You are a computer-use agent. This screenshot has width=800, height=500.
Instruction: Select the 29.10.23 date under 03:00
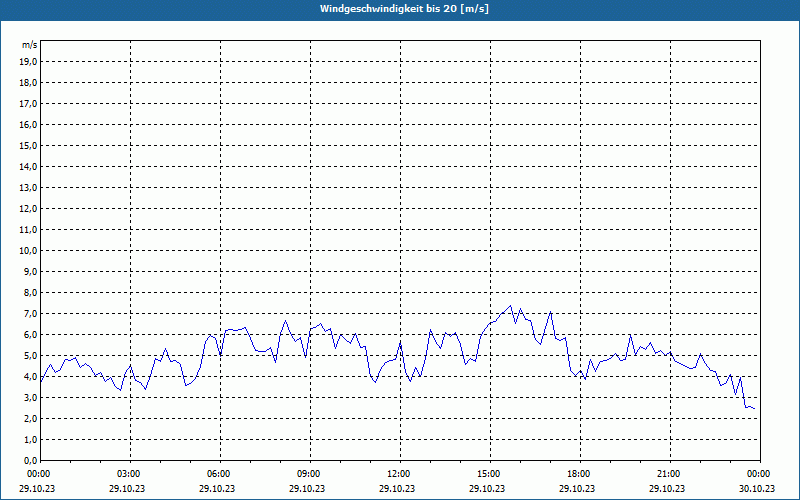click(x=127, y=488)
